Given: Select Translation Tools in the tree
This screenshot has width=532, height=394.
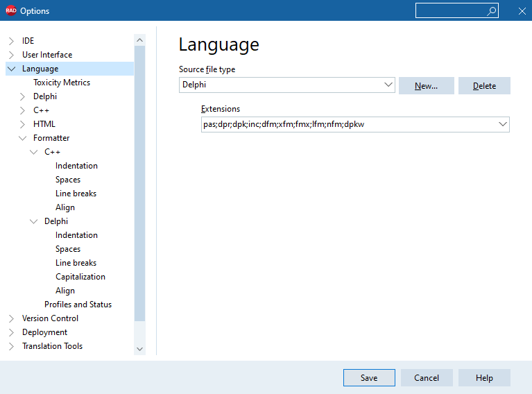Looking at the screenshot, I should tap(52, 347).
